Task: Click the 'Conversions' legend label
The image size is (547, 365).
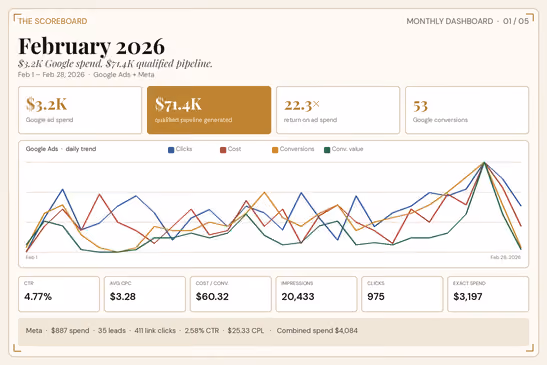Action: (297, 149)
